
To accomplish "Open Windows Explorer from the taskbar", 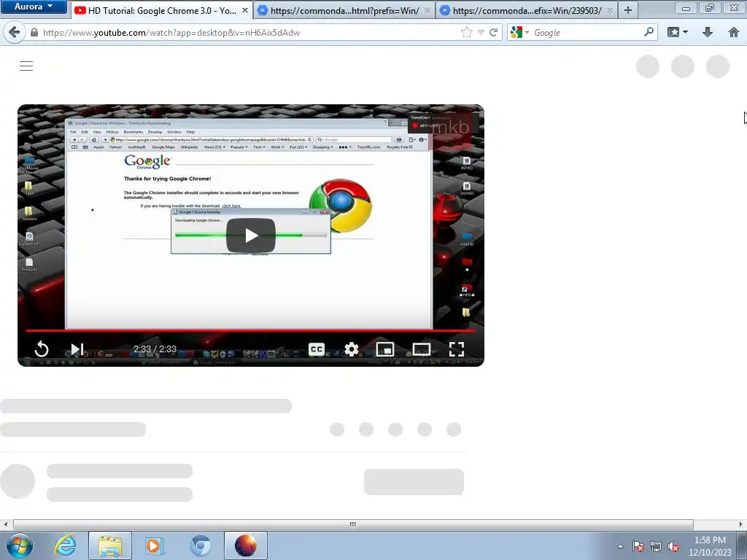I will coord(110,545).
